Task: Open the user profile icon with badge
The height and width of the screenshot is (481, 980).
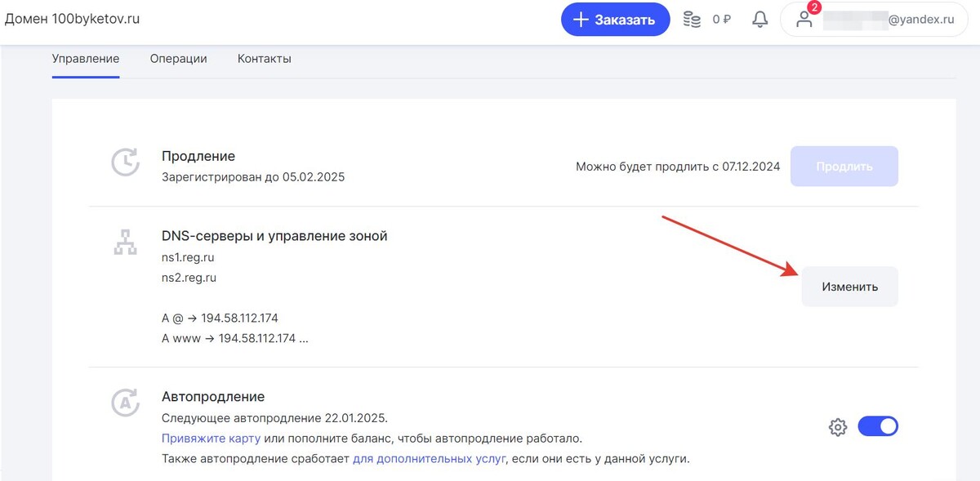Action: coord(806,18)
